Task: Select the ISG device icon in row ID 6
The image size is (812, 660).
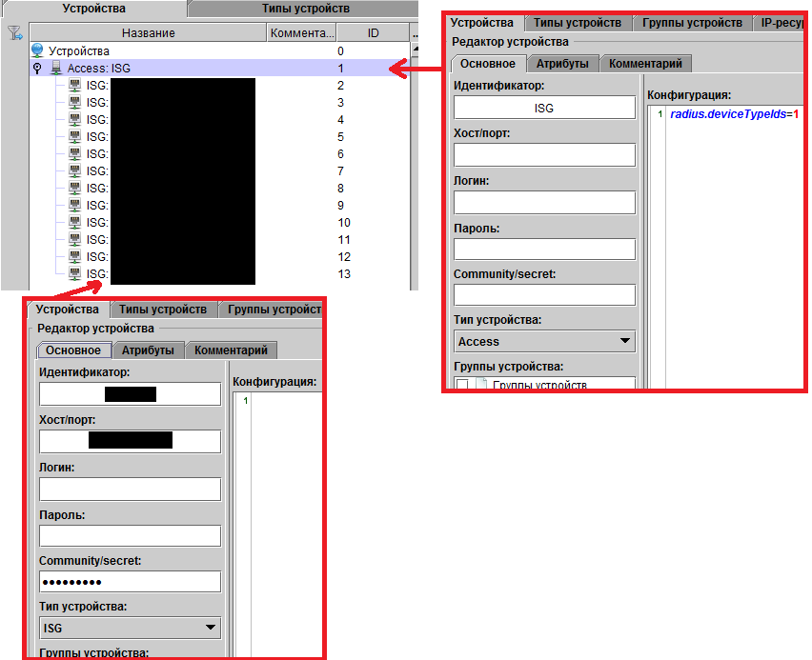Action: 75,153
